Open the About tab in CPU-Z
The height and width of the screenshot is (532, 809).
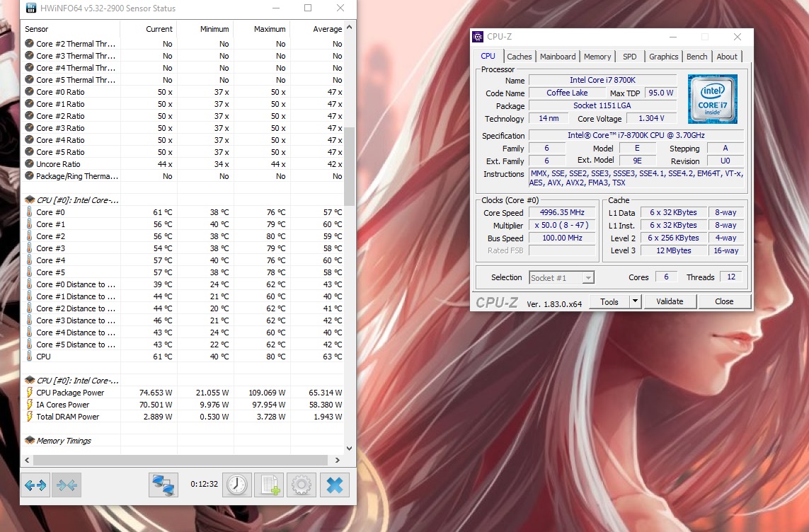pyautogui.click(x=727, y=57)
